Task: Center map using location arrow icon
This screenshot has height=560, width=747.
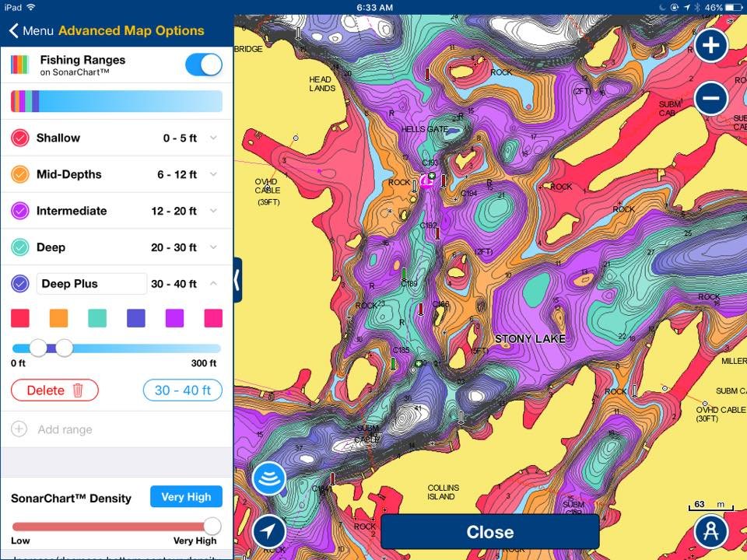Action: 268,532
